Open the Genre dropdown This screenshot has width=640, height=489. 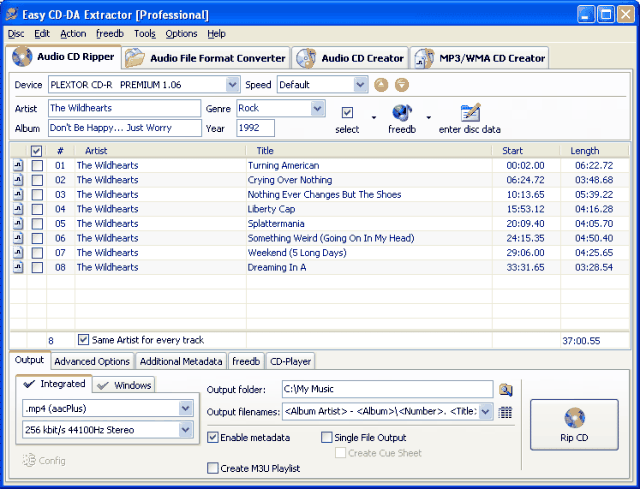[317, 108]
